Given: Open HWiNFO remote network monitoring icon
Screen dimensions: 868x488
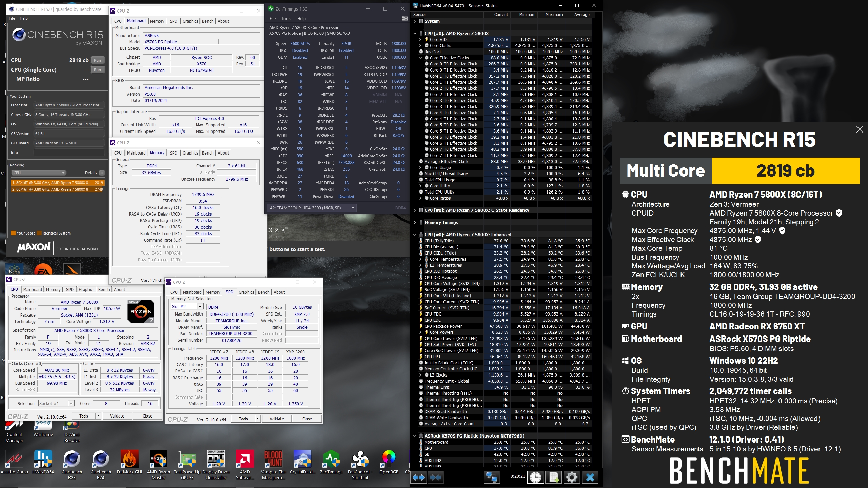Looking at the screenshot, I should point(492,477).
